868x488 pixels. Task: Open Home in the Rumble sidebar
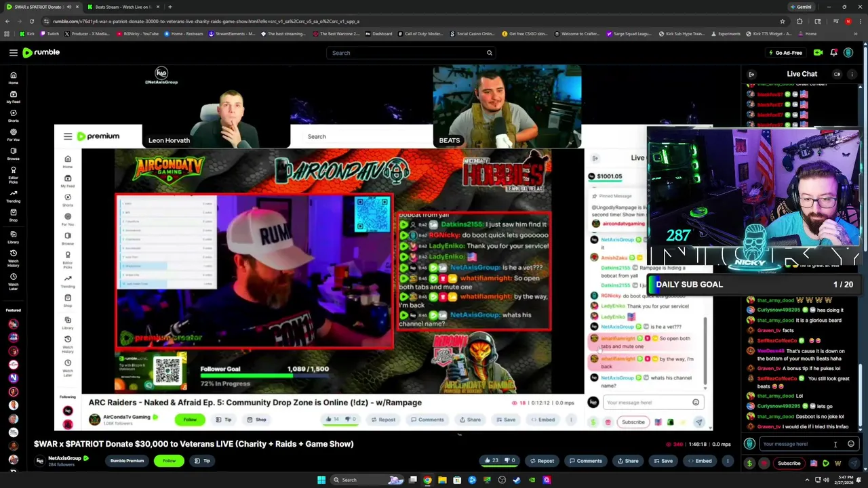[13, 78]
